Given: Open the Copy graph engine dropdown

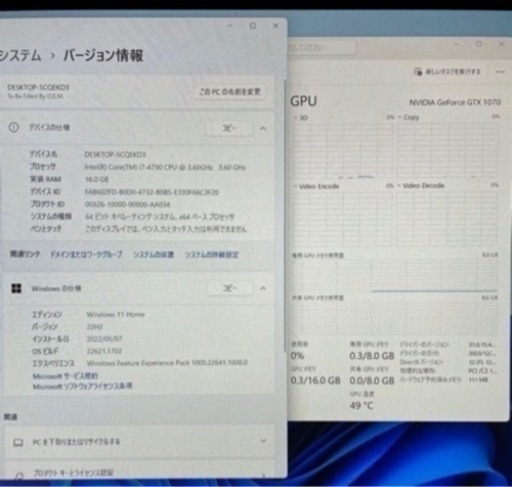Looking at the screenshot, I should (x=408, y=117).
